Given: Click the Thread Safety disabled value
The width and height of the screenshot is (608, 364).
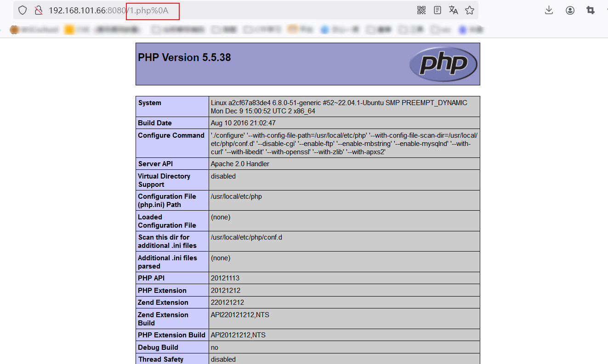Looking at the screenshot, I should pos(223,359).
